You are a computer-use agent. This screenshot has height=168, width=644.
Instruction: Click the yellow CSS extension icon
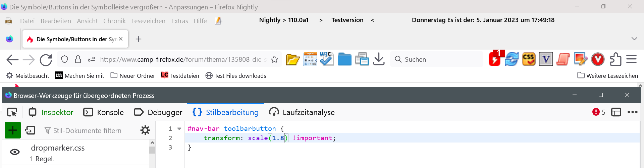(529, 59)
